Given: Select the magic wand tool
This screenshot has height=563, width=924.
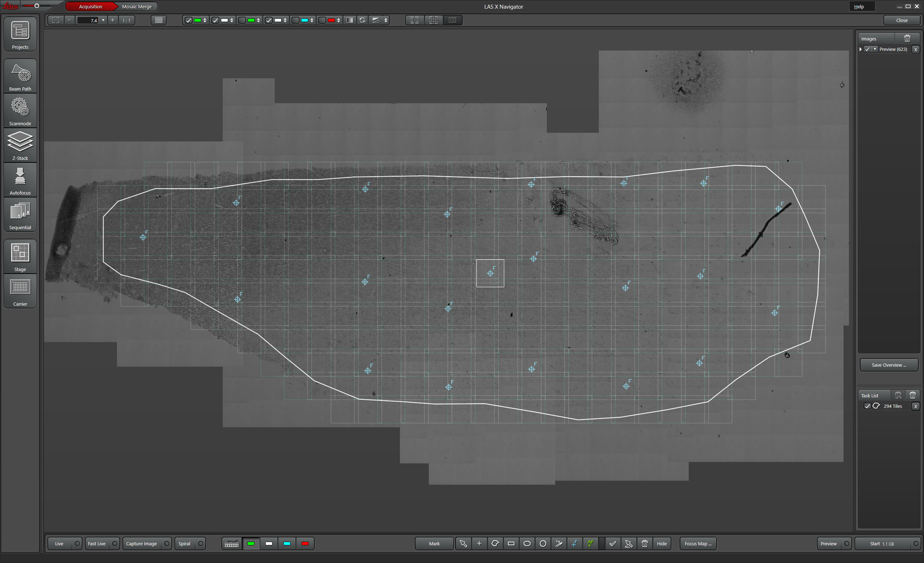Looking at the screenshot, I should [x=559, y=544].
